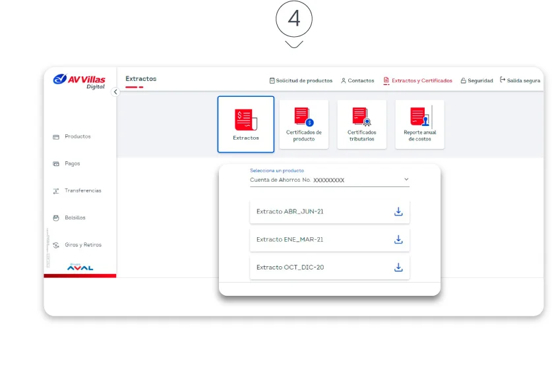Viewport: 552px width, 392px height.
Task: Open Pagos in the sidebar
Action: tap(72, 163)
